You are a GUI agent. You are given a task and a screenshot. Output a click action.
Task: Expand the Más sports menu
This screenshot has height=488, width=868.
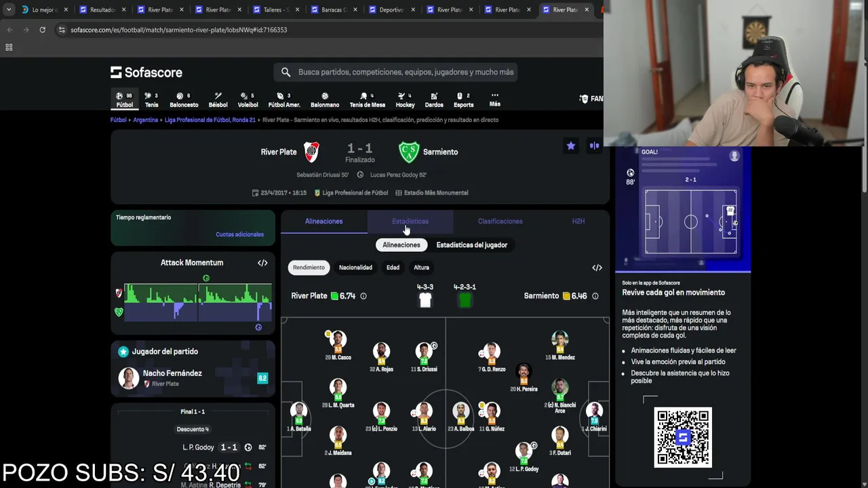tap(495, 100)
